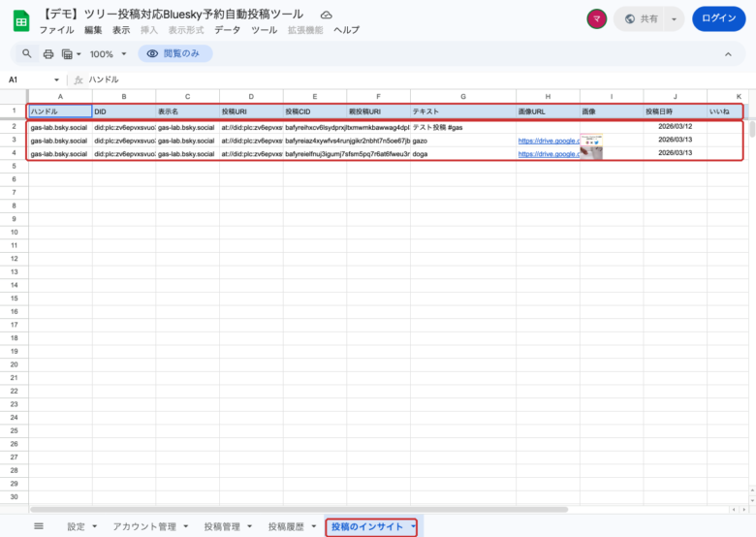Select header cell DID
Screen dimensions: 756x537
coord(124,111)
